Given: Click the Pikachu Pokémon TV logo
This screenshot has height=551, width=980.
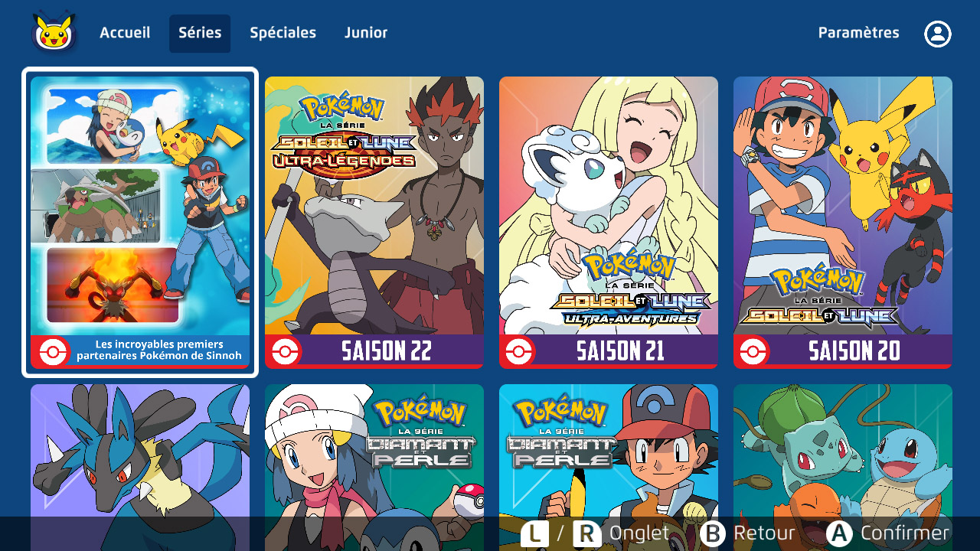Looking at the screenshot, I should (54, 34).
